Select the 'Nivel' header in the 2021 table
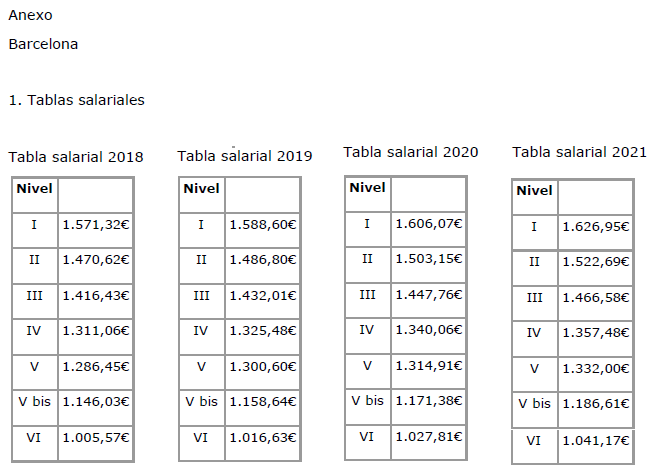The height and width of the screenshot is (474, 667). point(534,191)
